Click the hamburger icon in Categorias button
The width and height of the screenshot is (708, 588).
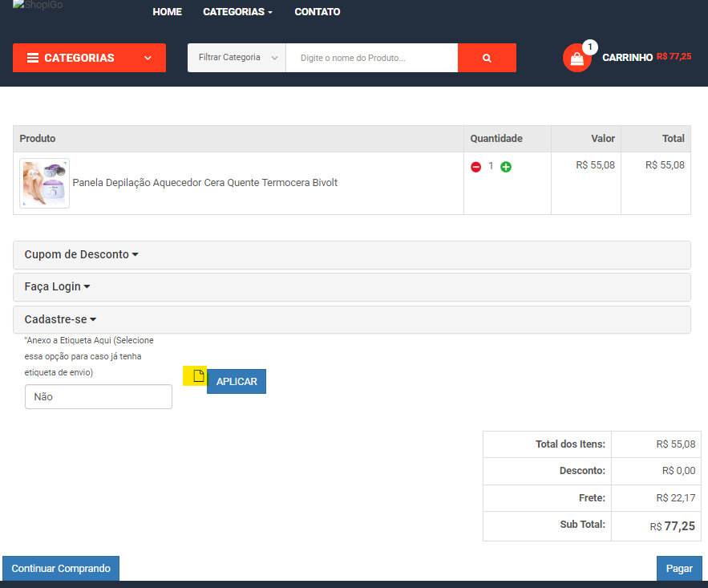[33, 58]
